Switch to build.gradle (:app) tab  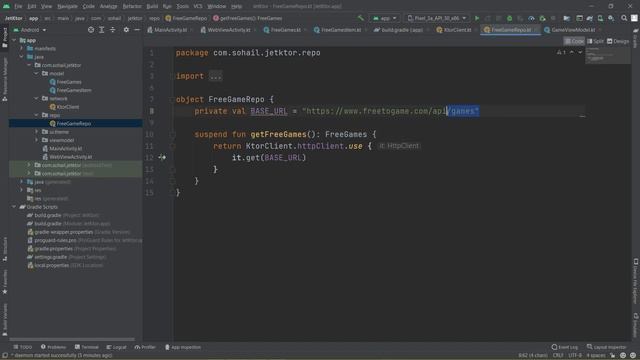coord(402,30)
